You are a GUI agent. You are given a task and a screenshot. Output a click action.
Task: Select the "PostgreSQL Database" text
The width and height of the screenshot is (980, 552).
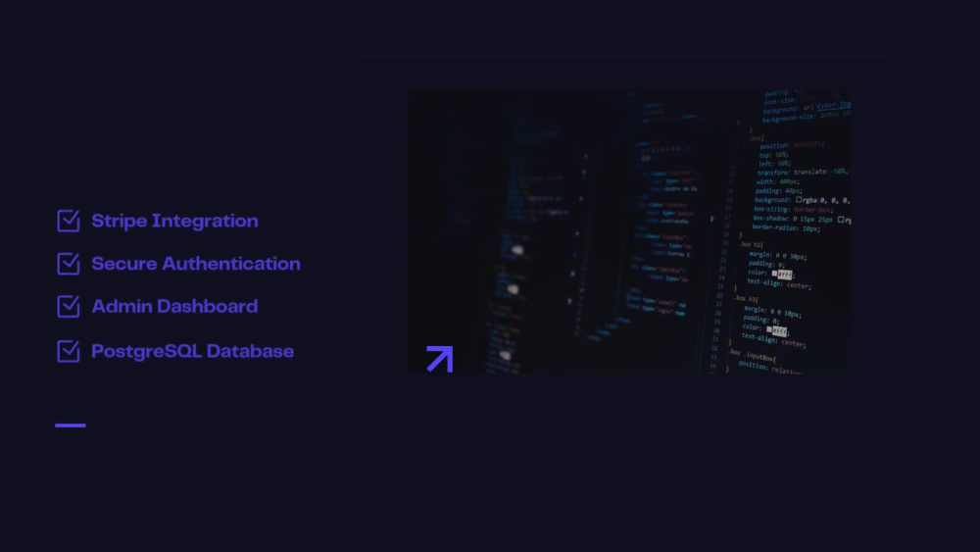tap(192, 351)
